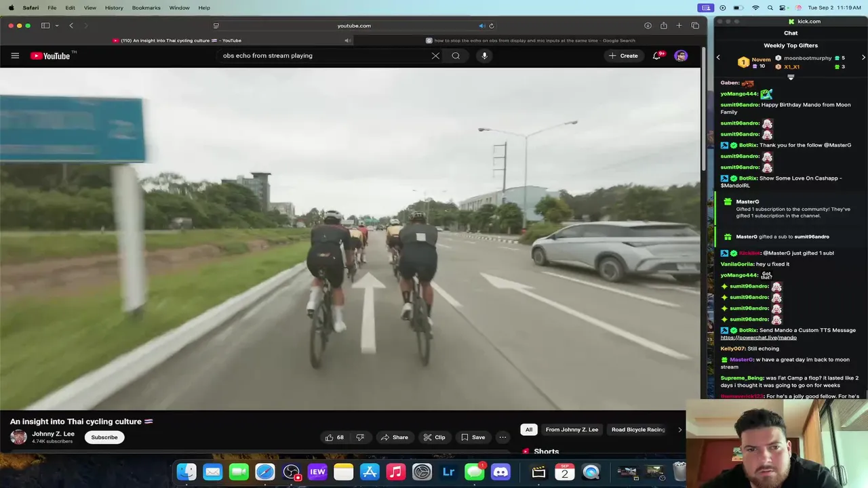Open the Create menu on YouTube

(x=623, y=56)
